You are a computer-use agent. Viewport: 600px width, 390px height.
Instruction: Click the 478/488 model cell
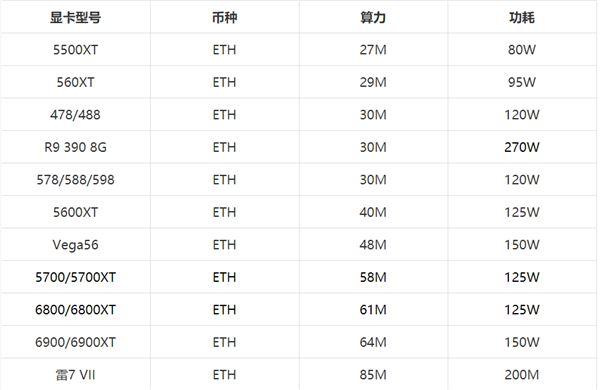(x=75, y=115)
